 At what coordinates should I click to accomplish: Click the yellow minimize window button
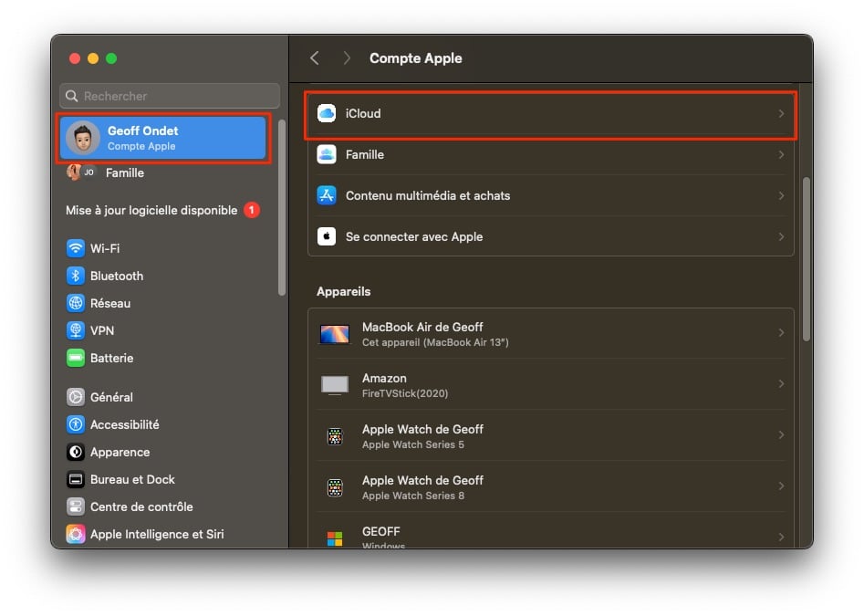pyautogui.click(x=93, y=58)
